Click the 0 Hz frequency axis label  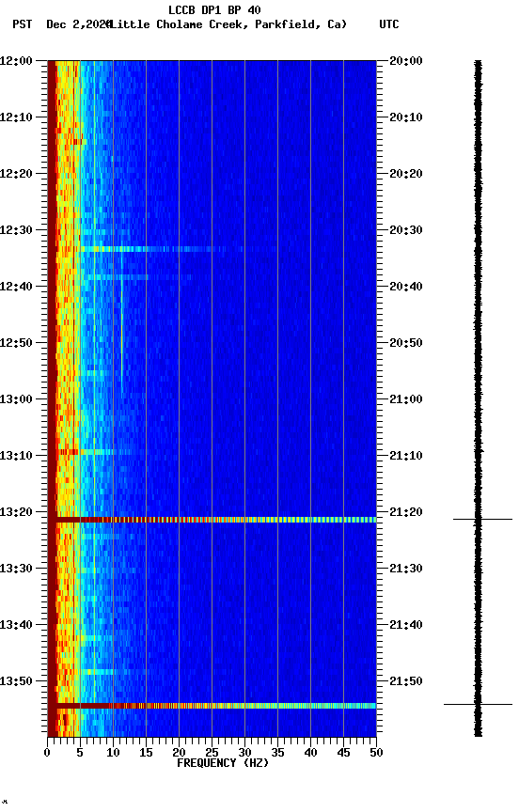(x=47, y=753)
